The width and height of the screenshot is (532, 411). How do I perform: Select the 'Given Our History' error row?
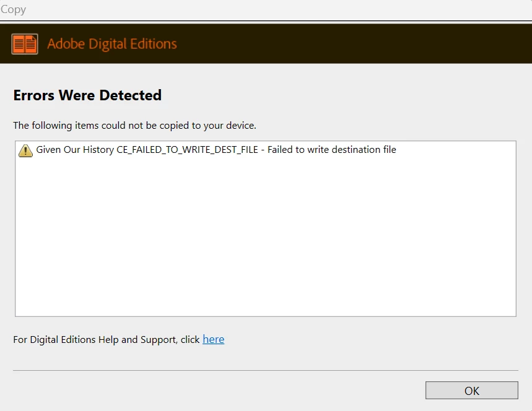click(265, 150)
